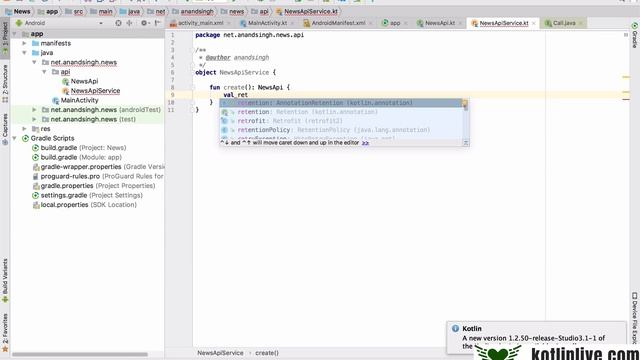
Task: Click the Android robot icon in panel header
Action: pos(19,23)
